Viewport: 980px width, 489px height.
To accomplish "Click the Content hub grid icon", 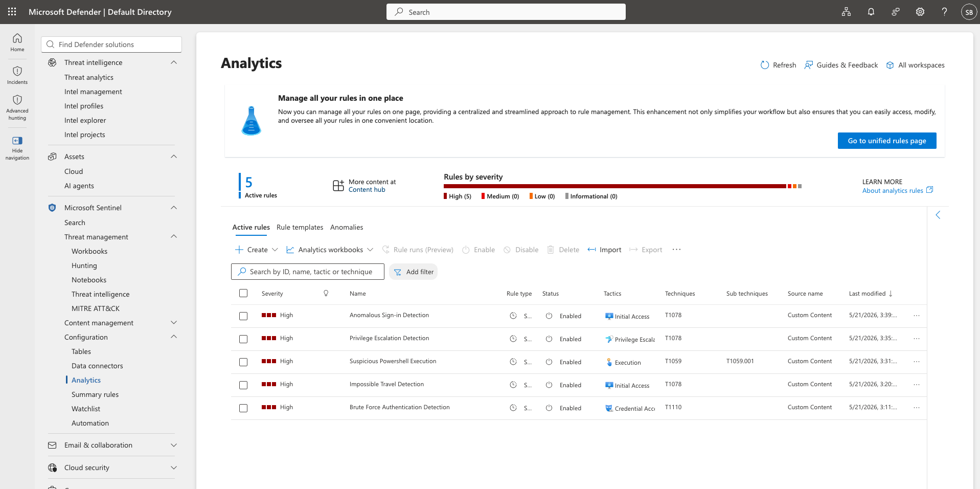I will coord(338,185).
